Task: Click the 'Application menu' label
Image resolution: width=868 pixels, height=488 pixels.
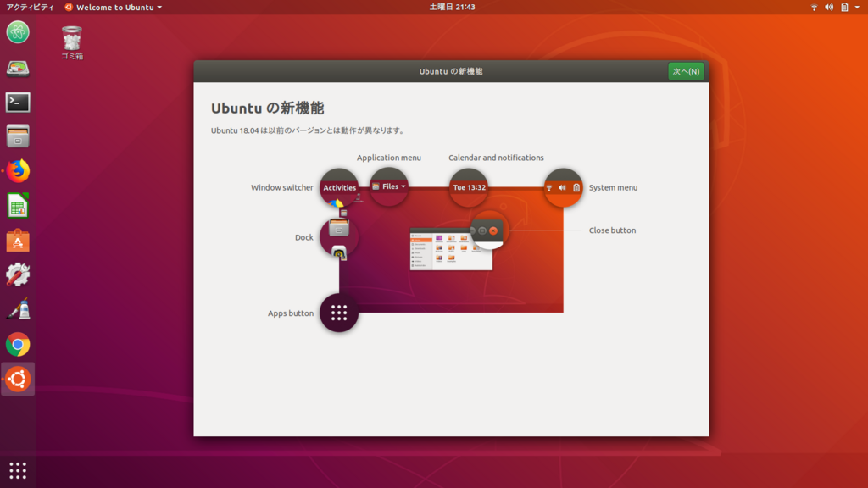Action: click(x=388, y=158)
